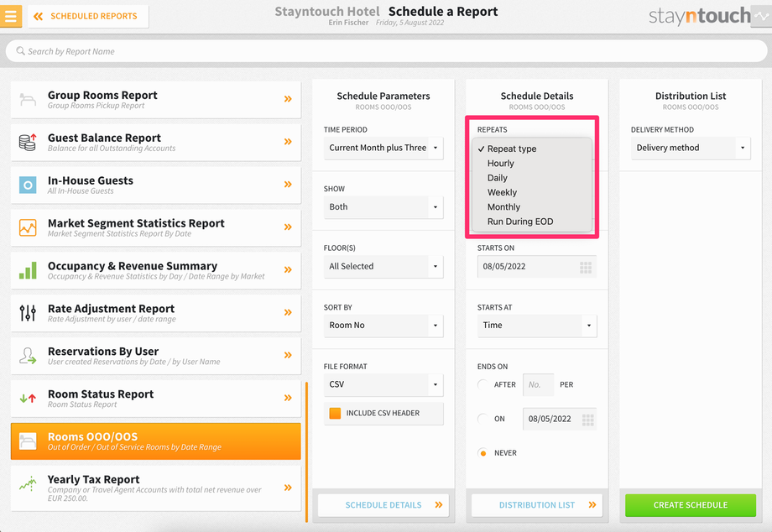772x532 pixels.
Task: Open In-House Guests chevron arrows
Action: (x=288, y=184)
